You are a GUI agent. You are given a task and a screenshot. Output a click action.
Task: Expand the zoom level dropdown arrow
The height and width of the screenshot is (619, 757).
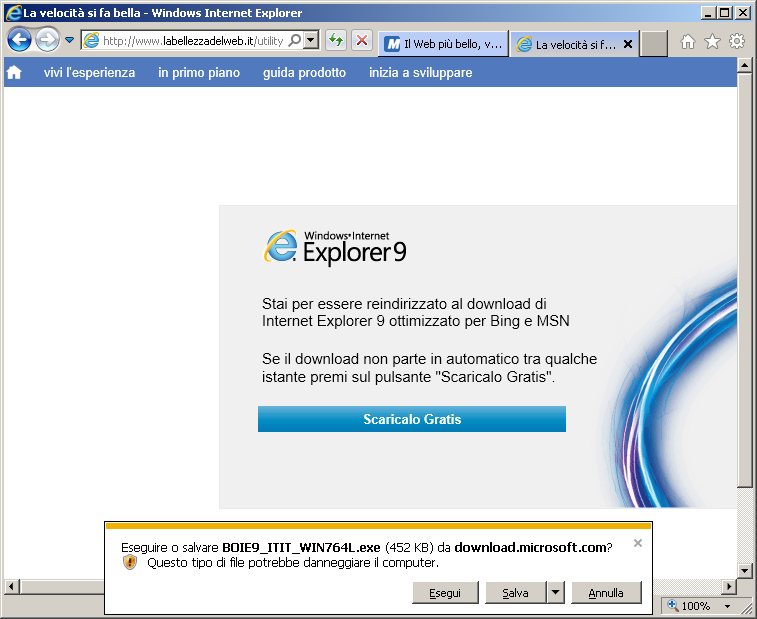click(727, 606)
